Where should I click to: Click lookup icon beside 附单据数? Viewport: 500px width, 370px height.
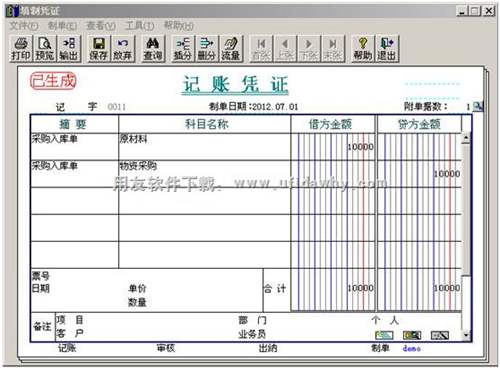pos(478,106)
